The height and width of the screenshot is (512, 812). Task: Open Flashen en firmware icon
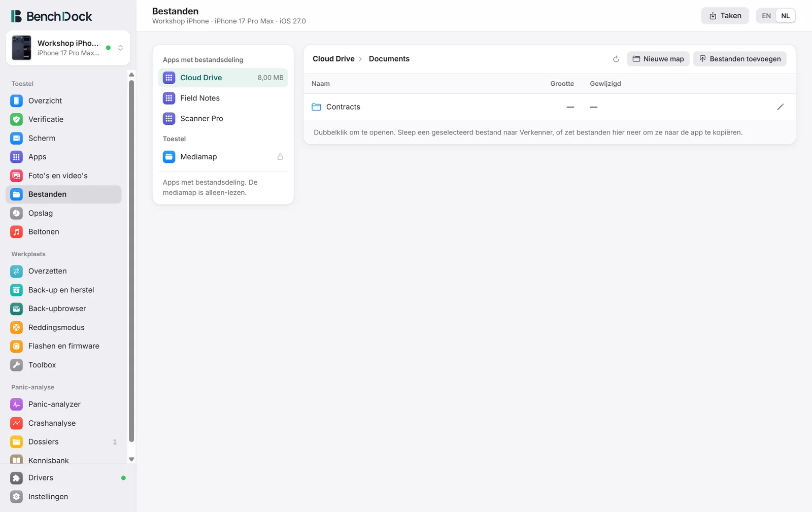pos(16,346)
